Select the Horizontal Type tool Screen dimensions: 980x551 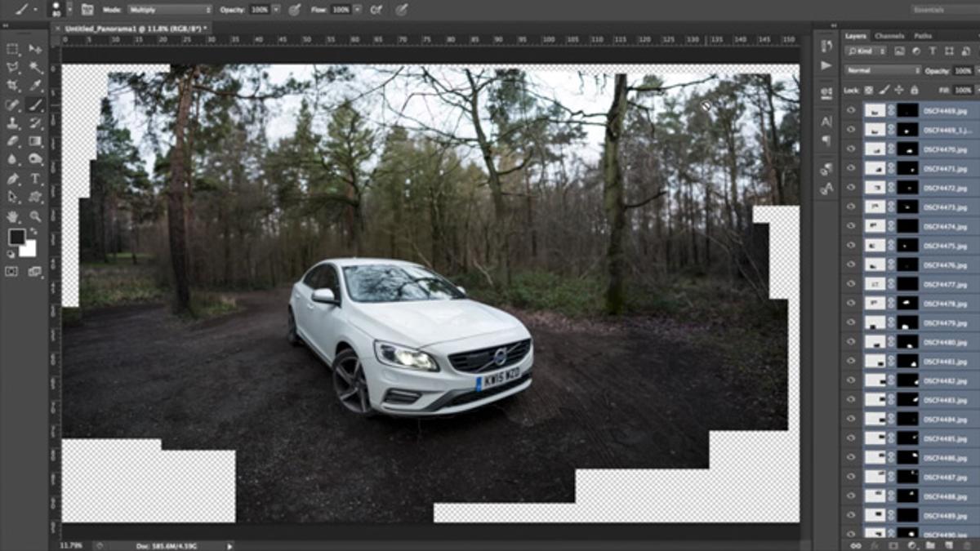pos(36,179)
